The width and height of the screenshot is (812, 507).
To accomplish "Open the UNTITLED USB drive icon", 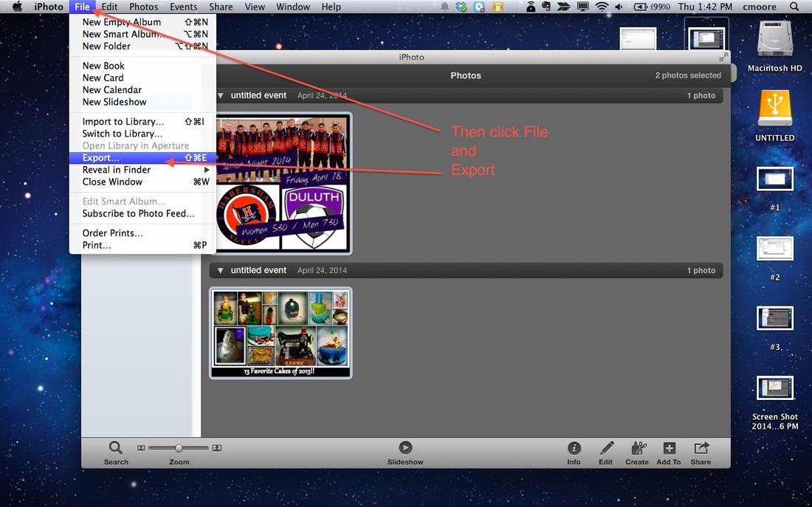I will pyautogui.click(x=774, y=109).
